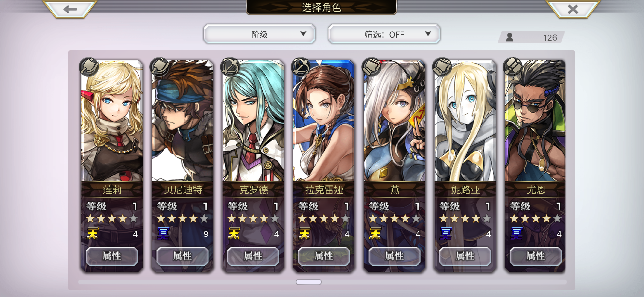
Task: Click the back arrow icon
Action: coord(70,9)
